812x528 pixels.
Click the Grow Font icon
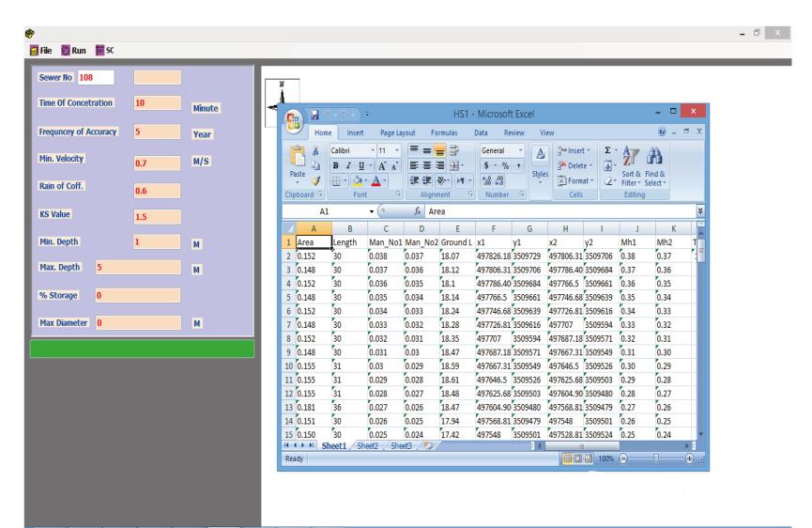382,165
